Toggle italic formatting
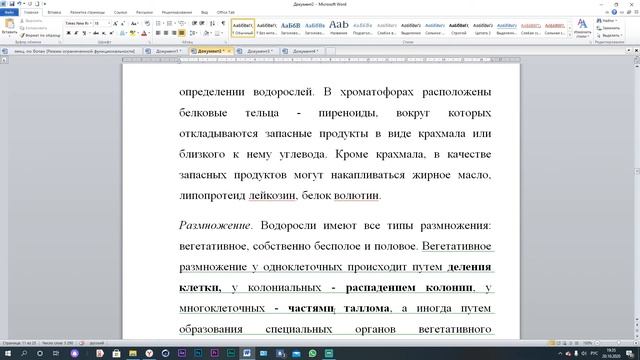The image size is (640, 360). [x=76, y=33]
